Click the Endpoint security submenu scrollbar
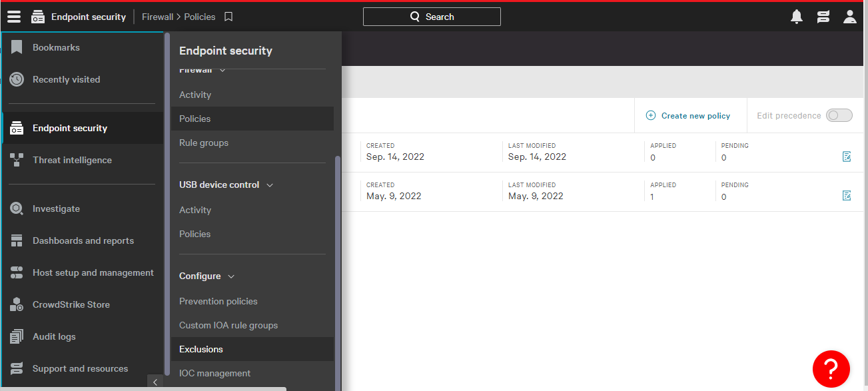 [x=338, y=273]
